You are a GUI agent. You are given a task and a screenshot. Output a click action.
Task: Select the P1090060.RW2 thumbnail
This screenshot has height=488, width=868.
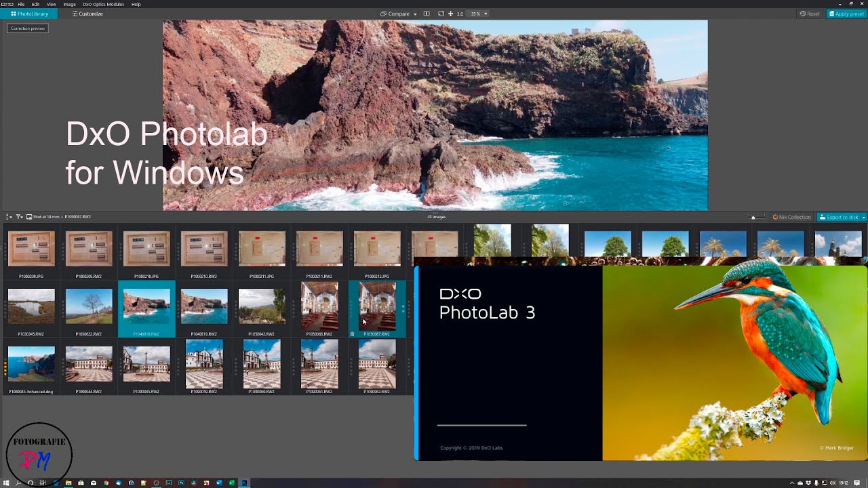coord(262,364)
